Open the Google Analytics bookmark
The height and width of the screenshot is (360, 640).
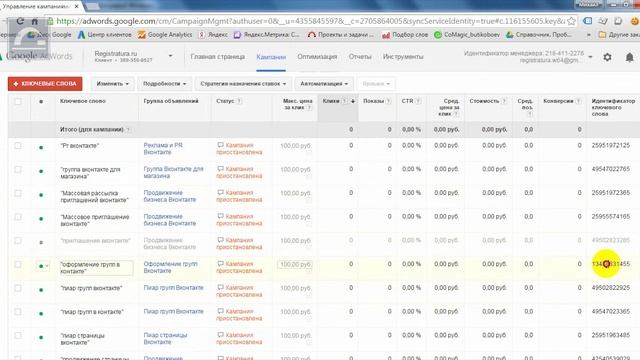[x=165, y=35]
